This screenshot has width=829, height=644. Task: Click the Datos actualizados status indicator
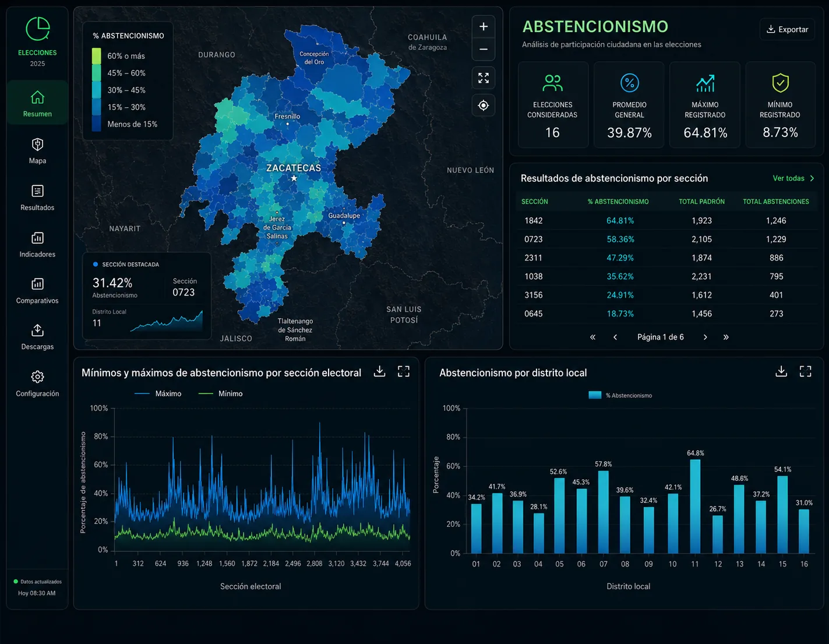pyautogui.click(x=37, y=582)
